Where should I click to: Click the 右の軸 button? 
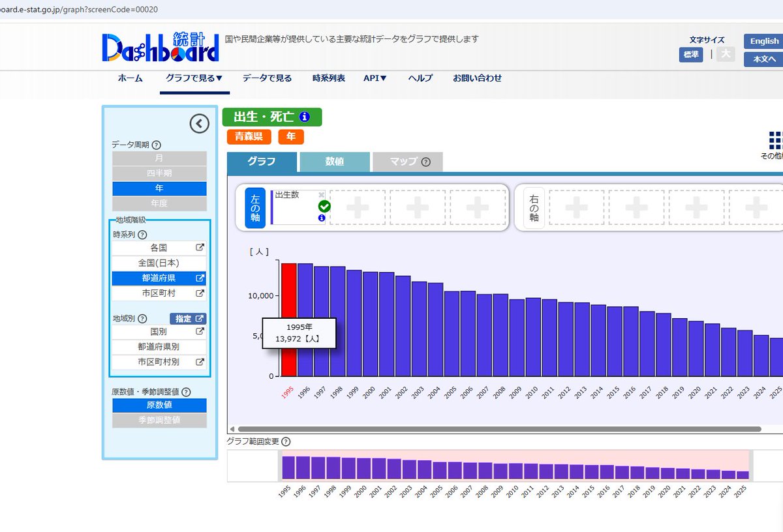point(534,208)
